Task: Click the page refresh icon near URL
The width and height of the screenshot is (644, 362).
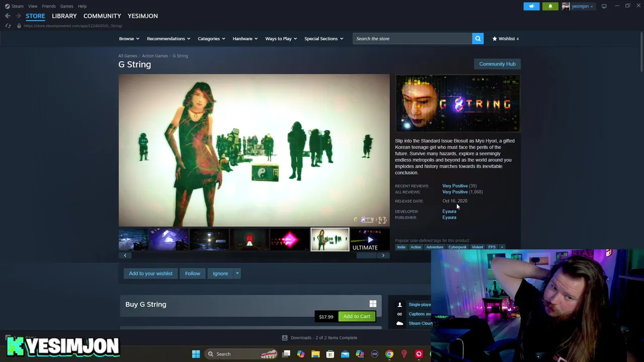Action: point(8,26)
